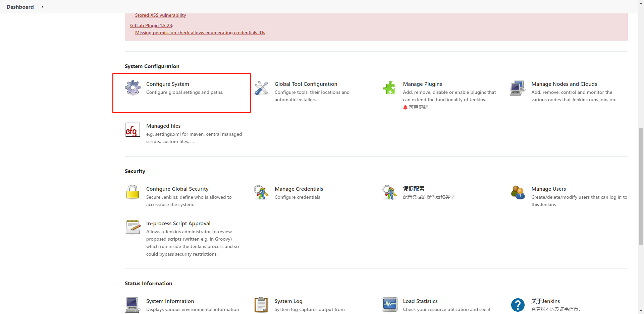Click the vertical scrollbar thumb

pyautogui.click(x=641, y=186)
